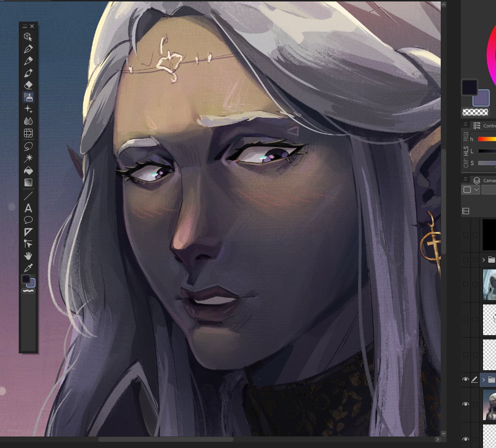Select the Pencil tool
The image size is (496, 448).
pos(28,61)
